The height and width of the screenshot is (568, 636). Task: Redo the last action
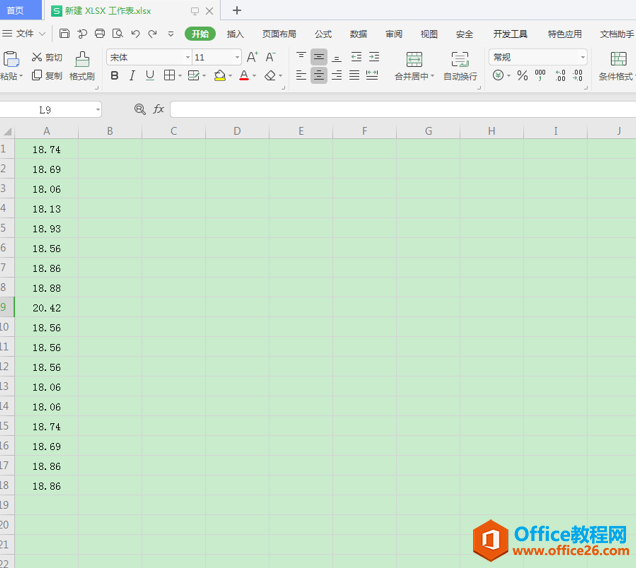point(153,34)
